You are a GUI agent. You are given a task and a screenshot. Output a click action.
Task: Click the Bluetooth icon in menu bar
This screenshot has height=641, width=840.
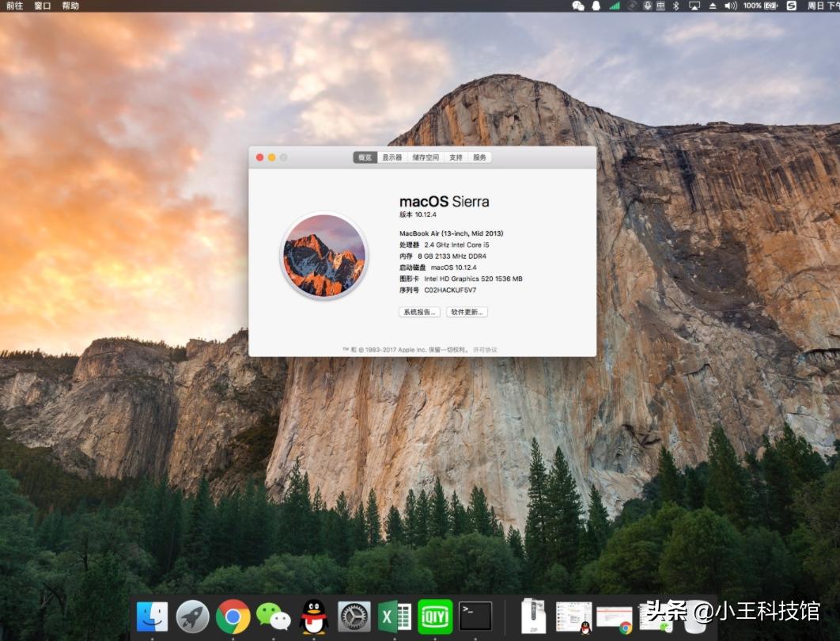point(675,6)
